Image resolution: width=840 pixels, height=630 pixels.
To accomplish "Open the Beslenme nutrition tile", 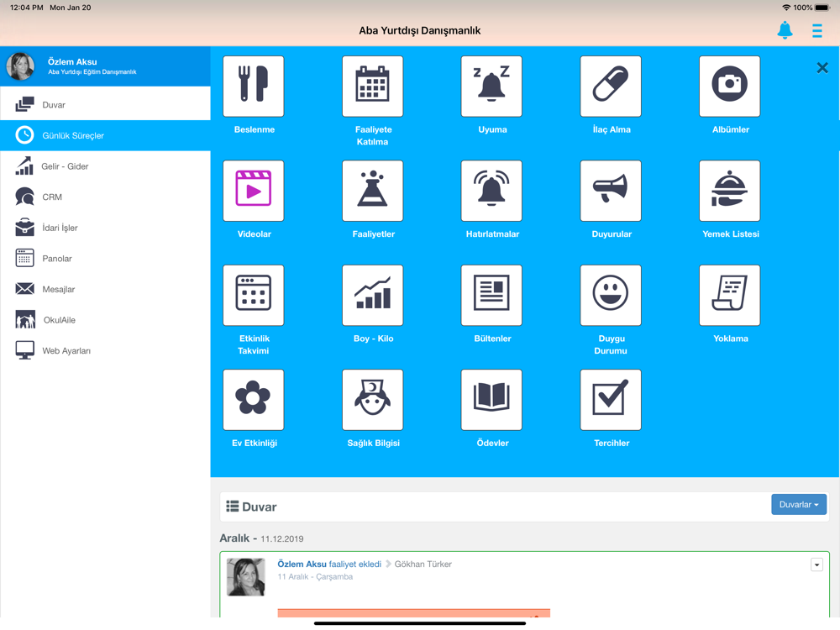I will [254, 87].
